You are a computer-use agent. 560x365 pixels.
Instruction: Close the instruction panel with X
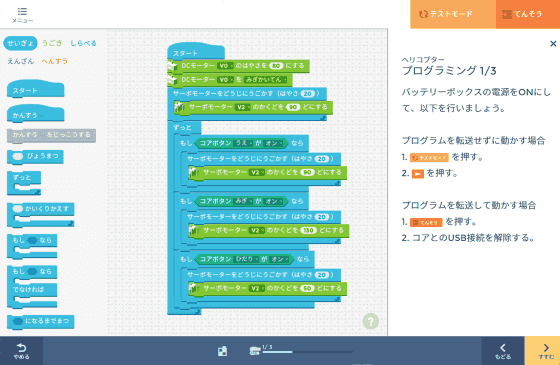tap(553, 44)
